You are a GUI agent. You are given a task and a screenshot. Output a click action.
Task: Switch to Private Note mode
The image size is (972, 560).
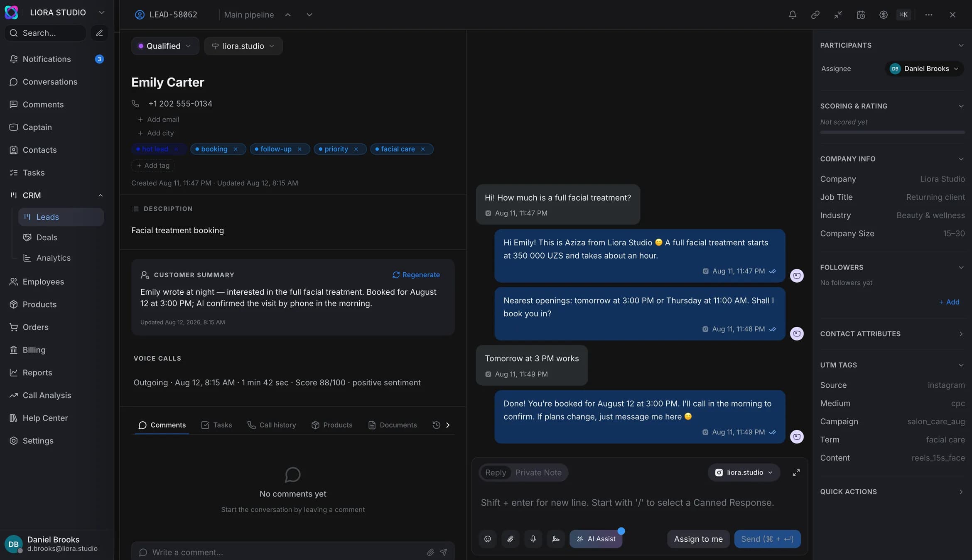pyautogui.click(x=538, y=472)
